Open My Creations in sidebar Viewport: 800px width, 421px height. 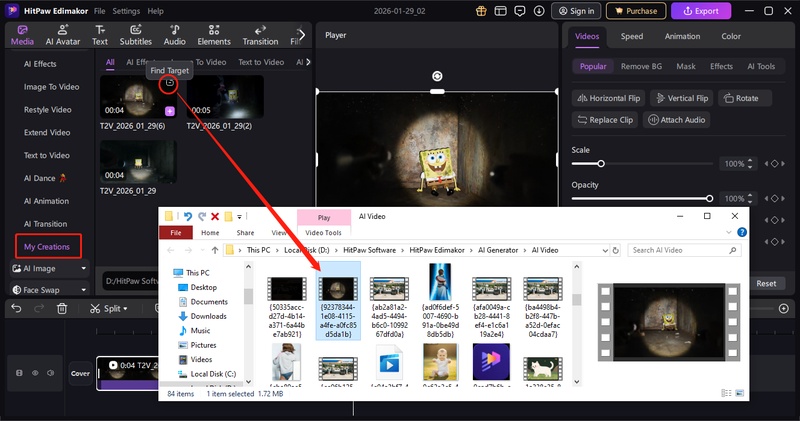click(47, 247)
